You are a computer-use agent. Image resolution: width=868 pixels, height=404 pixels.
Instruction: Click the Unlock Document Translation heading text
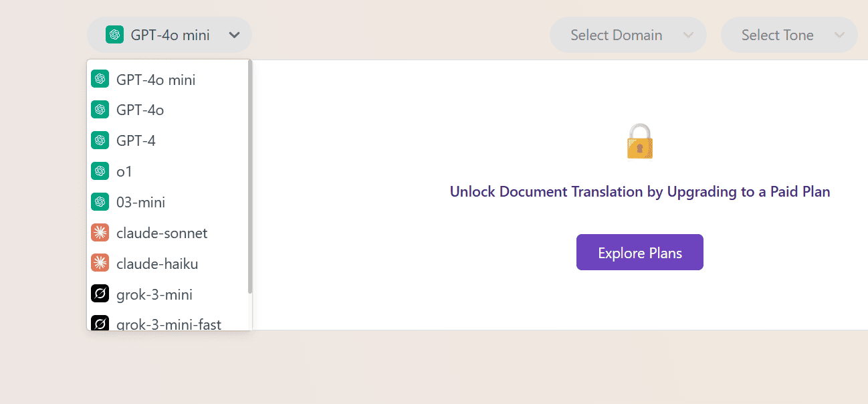click(x=639, y=192)
